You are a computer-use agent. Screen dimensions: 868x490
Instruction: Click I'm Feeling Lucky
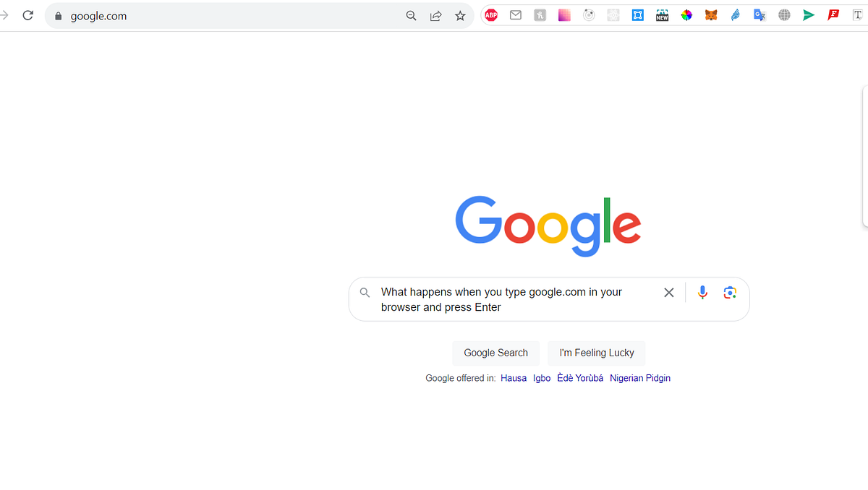[x=596, y=353]
